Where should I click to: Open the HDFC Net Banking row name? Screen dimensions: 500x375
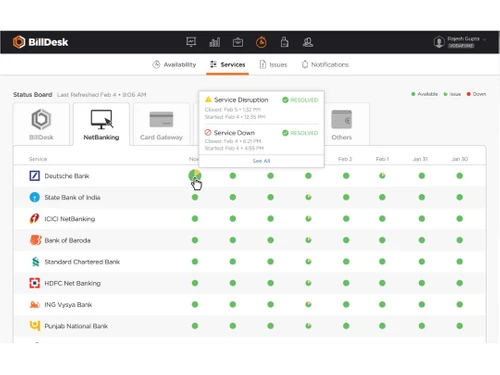[72, 283]
